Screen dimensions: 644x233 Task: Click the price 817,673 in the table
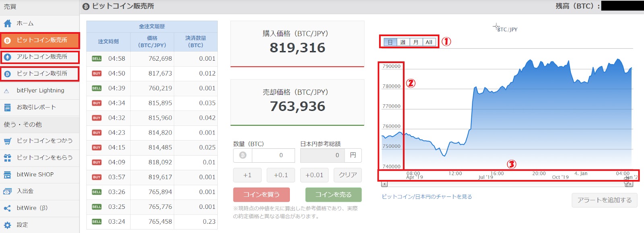click(160, 74)
